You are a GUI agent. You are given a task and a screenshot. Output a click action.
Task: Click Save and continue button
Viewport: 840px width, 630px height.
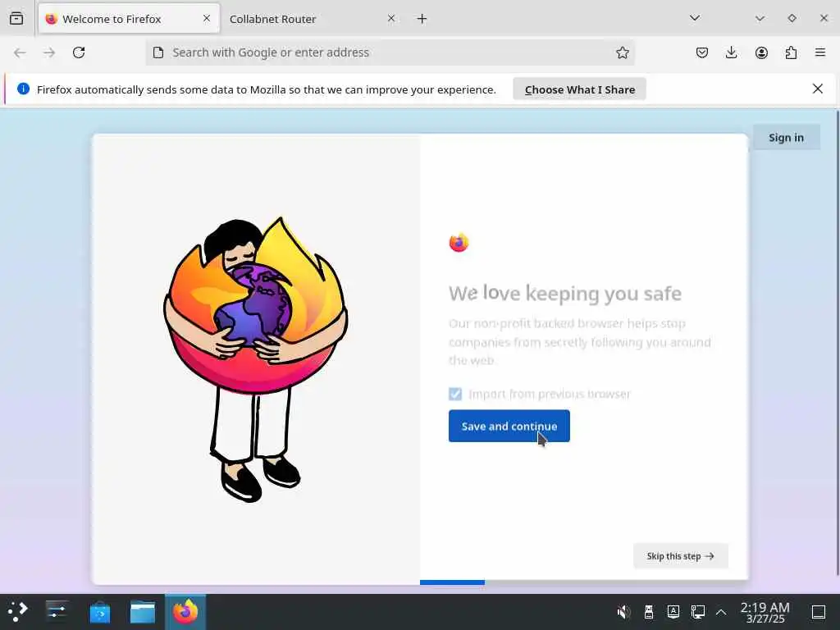pos(509,426)
